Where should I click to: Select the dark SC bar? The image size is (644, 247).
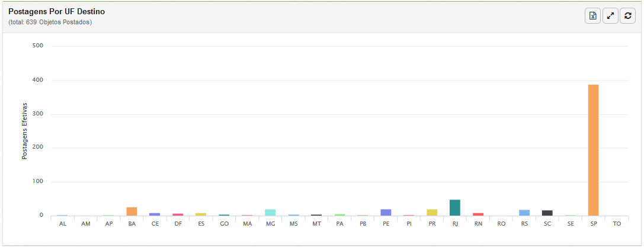click(x=547, y=213)
